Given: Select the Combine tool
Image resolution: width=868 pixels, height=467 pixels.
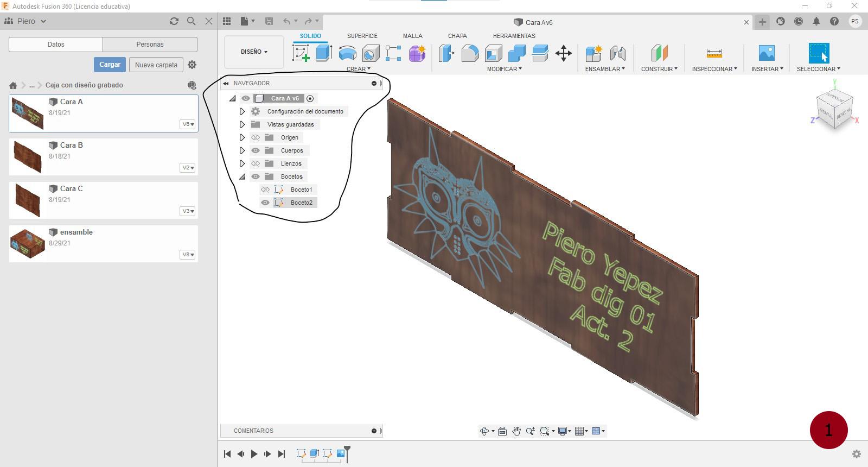Looking at the screenshot, I should 516,53.
